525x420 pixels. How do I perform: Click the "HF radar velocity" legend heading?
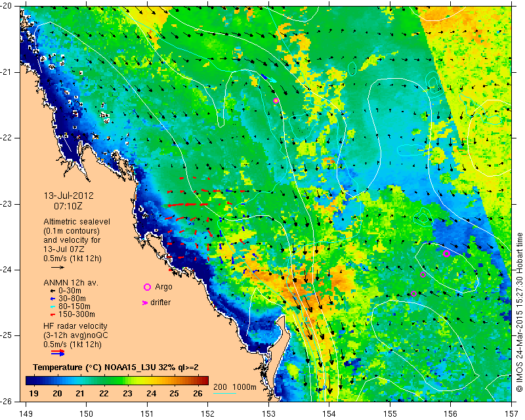click(75, 326)
